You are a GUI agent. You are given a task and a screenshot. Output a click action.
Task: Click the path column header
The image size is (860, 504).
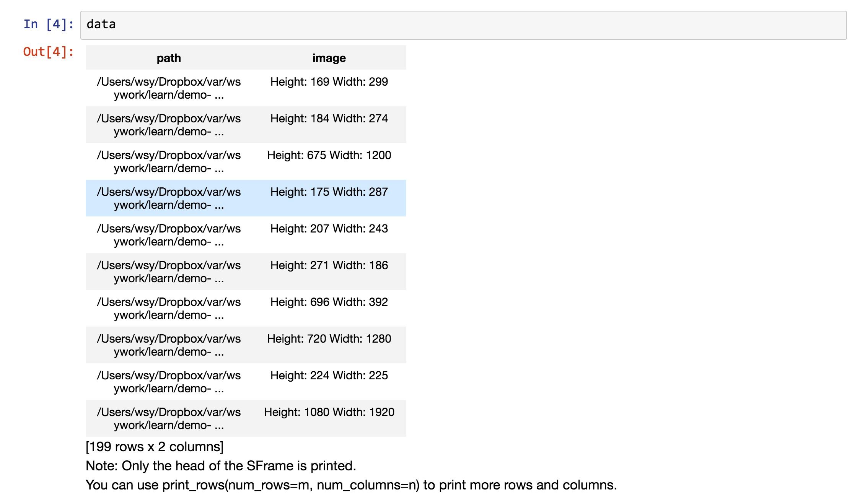click(x=169, y=58)
